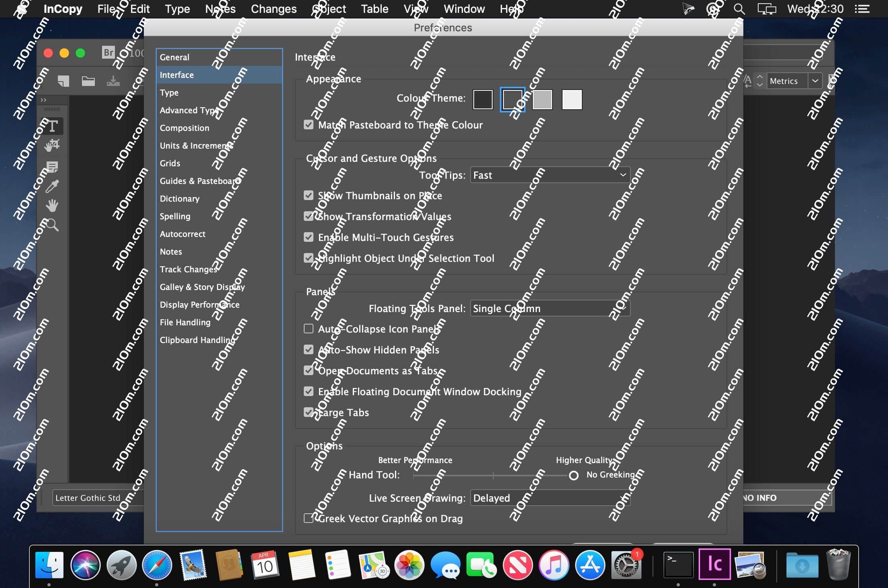Click the new document toolbar icon
Screen dimensions: 888x588
coord(63,81)
